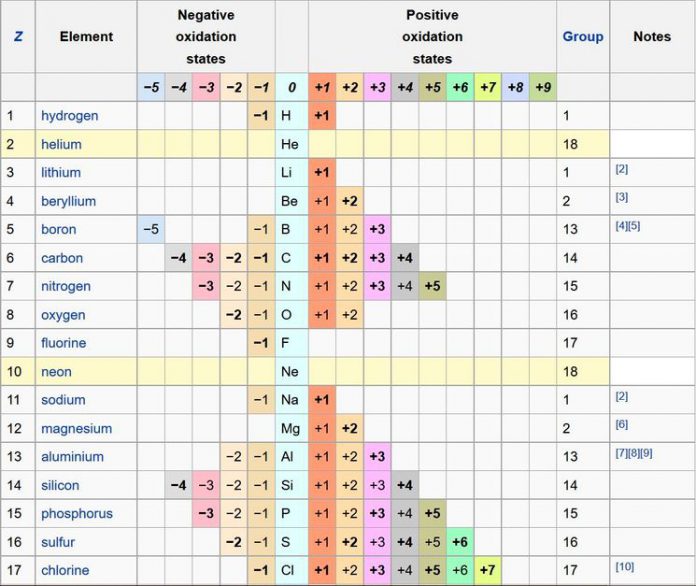Click the chlorine element link
Viewport: 696px width, 586px height.
point(65,571)
